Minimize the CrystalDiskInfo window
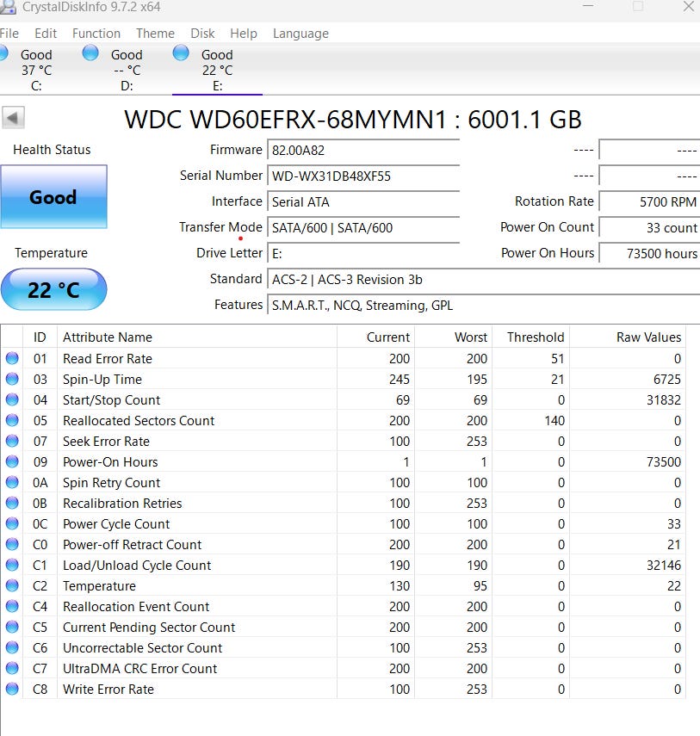 pyautogui.click(x=588, y=7)
